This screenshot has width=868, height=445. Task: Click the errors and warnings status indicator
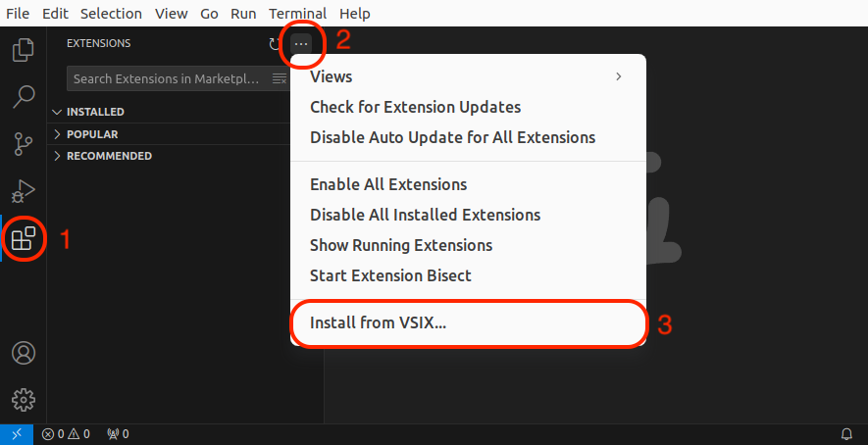pos(66,434)
